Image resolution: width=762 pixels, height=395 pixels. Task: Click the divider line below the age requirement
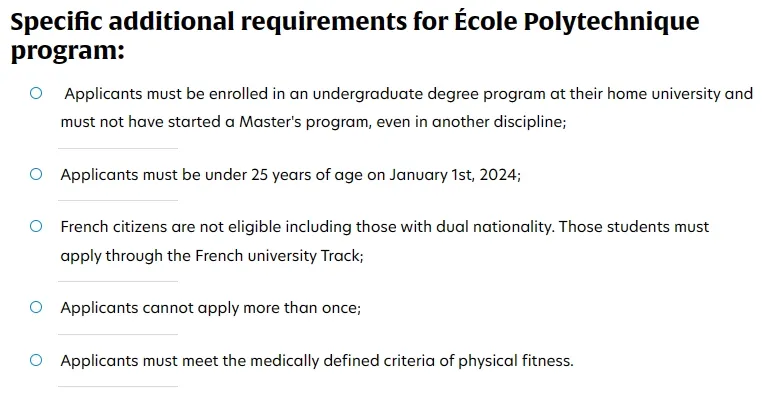coord(118,200)
